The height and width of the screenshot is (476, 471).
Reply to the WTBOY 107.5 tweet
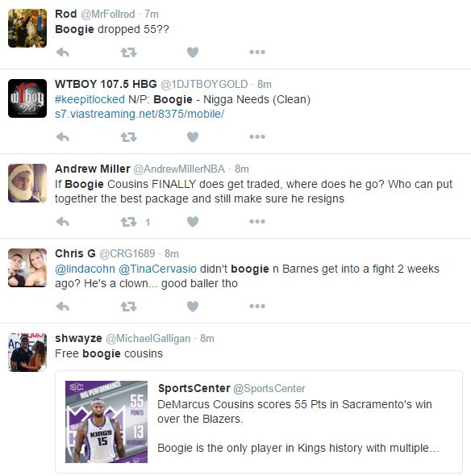coord(63,137)
